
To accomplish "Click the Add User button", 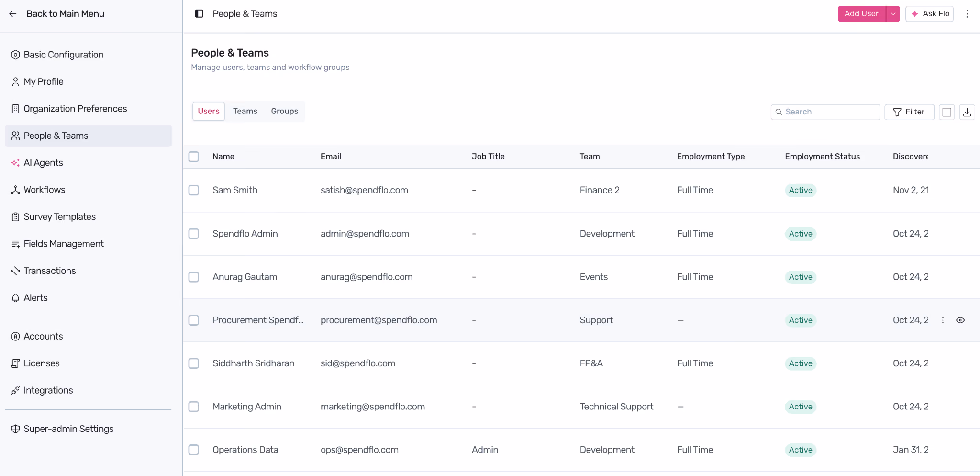I will (861, 14).
